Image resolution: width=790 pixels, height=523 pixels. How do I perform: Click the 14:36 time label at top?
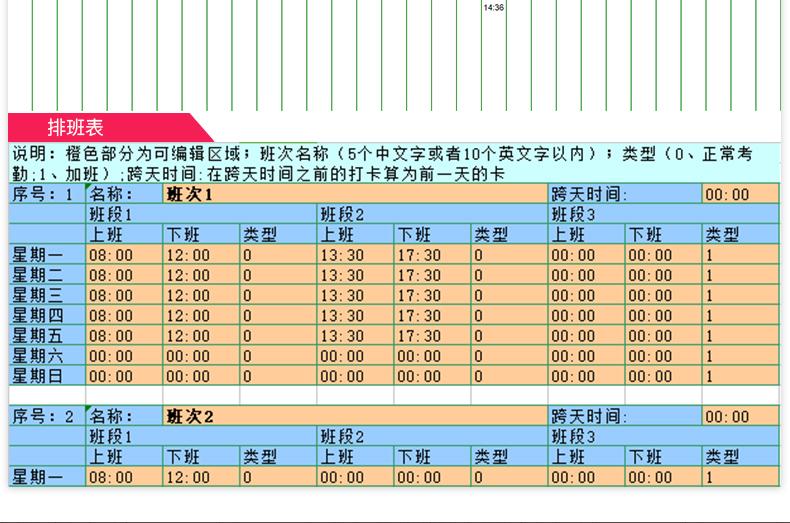[493, 7]
